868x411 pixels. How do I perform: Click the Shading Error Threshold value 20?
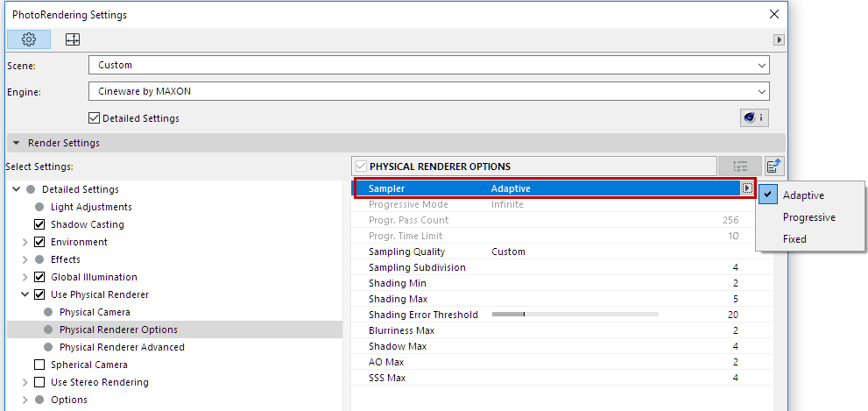733,315
